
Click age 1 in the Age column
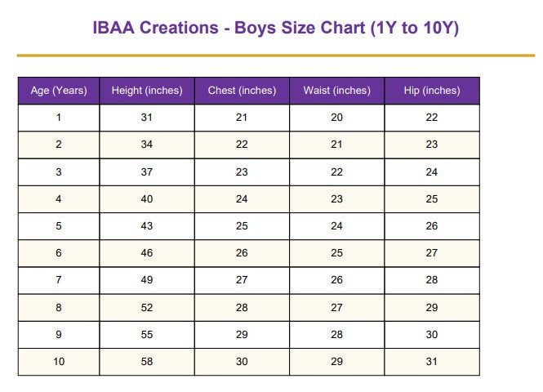(x=59, y=118)
